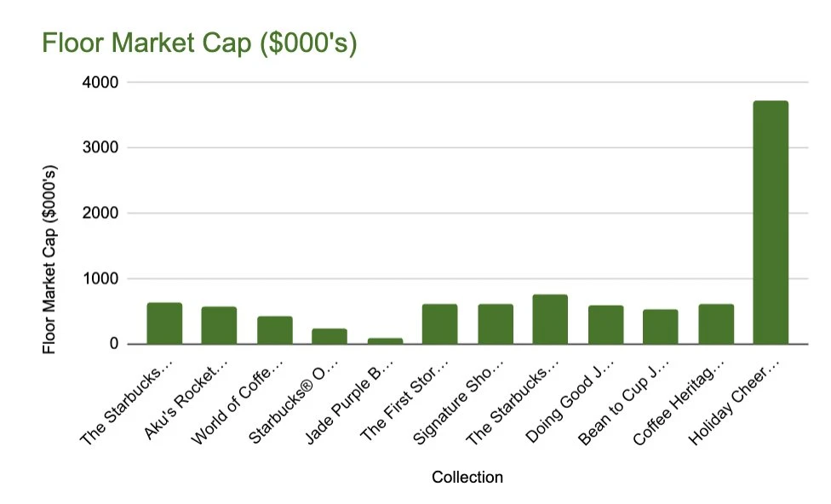Select the small Jade Purple bar
This screenshot has height=504, width=831.
point(385,341)
